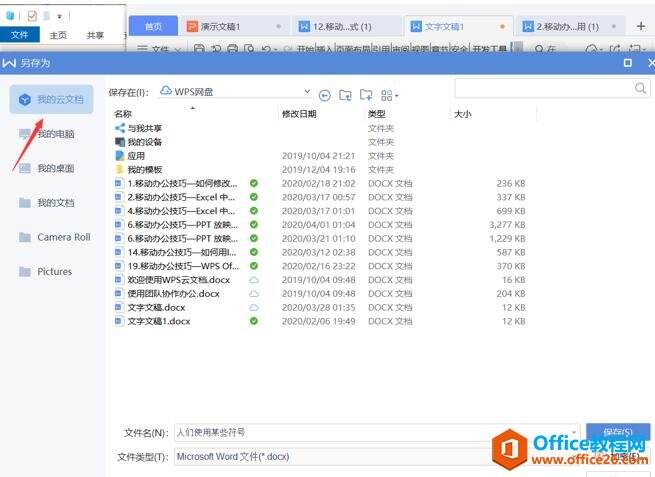Sort files by 名称 column header
Image resolution: width=655 pixels, height=477 pixels.
click(x=123, y=114)
